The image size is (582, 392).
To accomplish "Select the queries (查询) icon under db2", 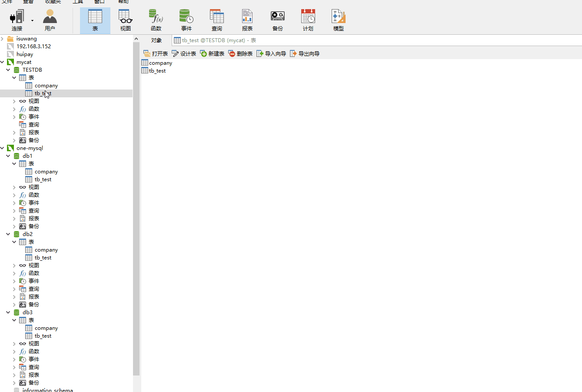I will pyautogui.click(x=23, y=289).
